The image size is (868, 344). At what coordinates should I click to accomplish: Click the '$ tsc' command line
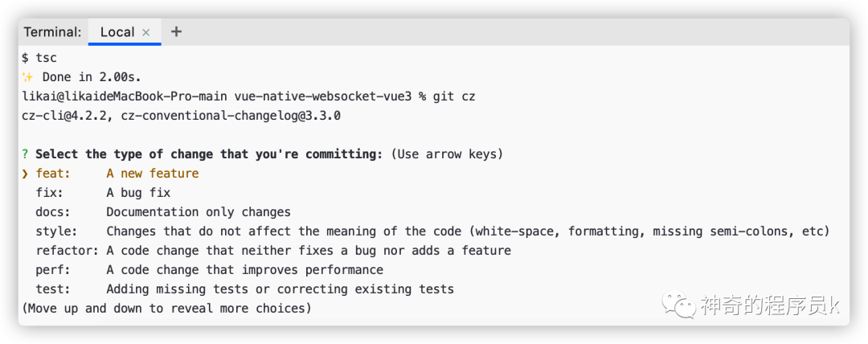[39, 58]
